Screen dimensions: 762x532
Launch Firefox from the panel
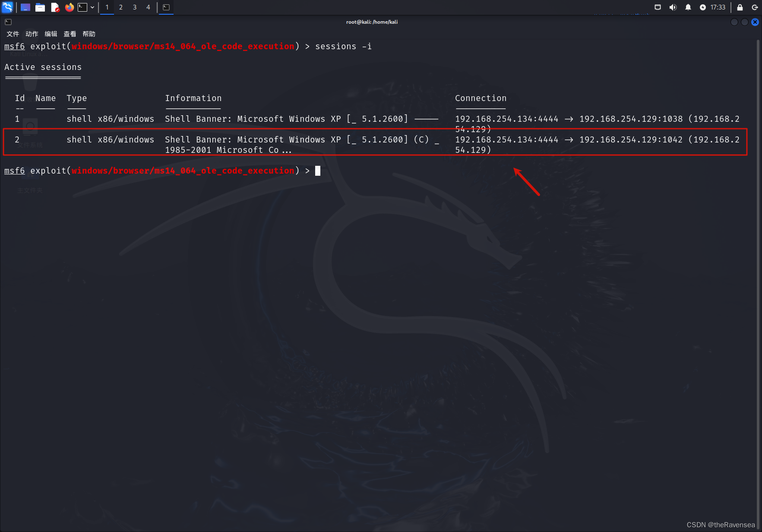click(x=69, y=7)
